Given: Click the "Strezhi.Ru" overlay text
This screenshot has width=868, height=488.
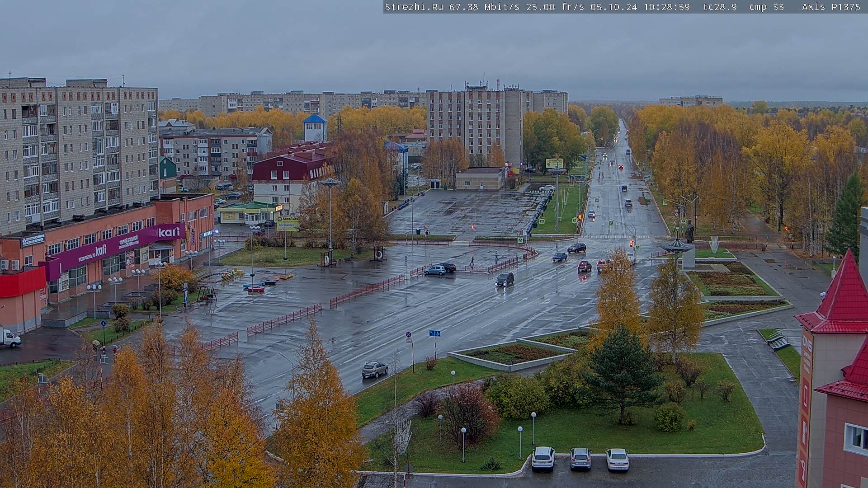Looking at the screenshot, I should click(414, 7).
